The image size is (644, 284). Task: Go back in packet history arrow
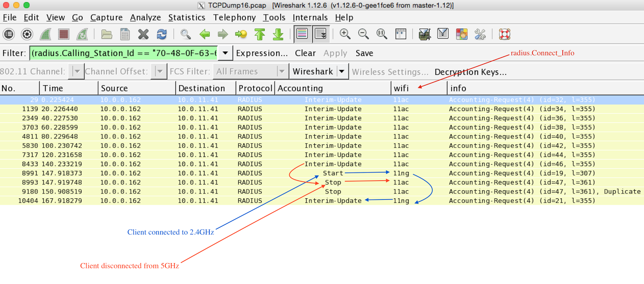click(x=204, y=34)
